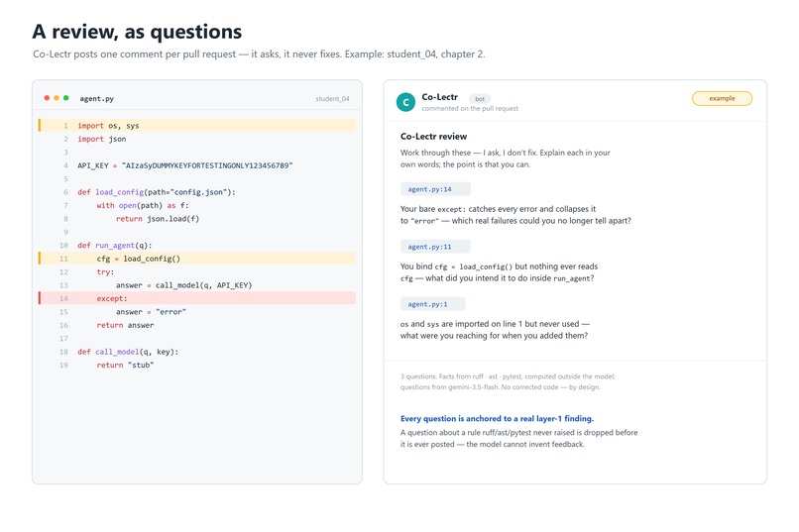The height and width of the screenshot is (532, 799).
Task: Click the student_04 label in code header
Action: [332, 99]
